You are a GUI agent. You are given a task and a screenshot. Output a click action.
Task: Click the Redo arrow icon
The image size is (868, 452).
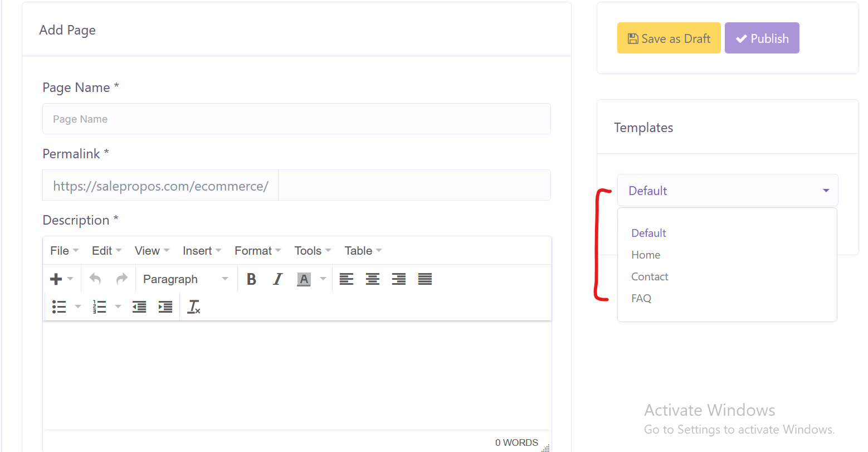(x=122, y=279)
